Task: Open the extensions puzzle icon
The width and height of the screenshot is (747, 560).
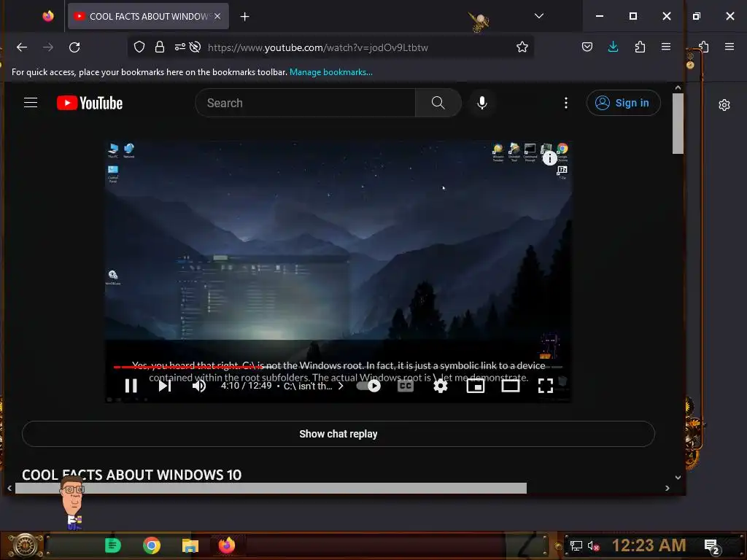Action: [x=640, y=47]
